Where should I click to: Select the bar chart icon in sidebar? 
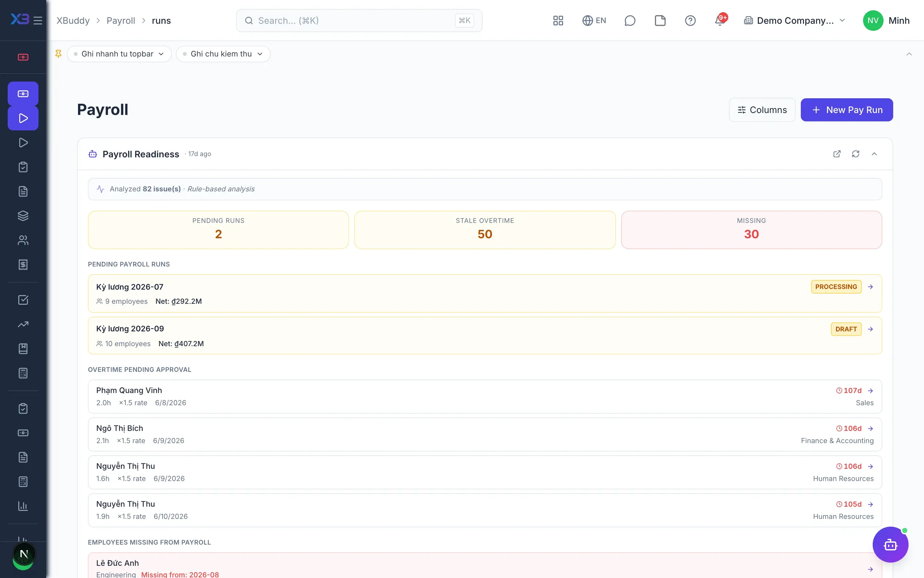[x=23, y=506]
